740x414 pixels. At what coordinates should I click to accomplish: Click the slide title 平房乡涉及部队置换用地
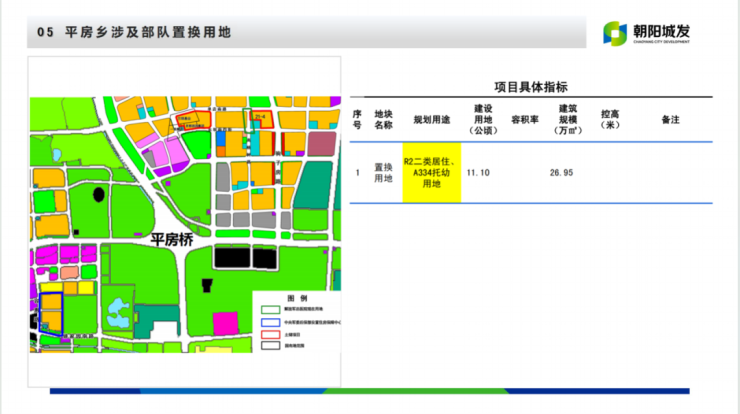[148, 32]
